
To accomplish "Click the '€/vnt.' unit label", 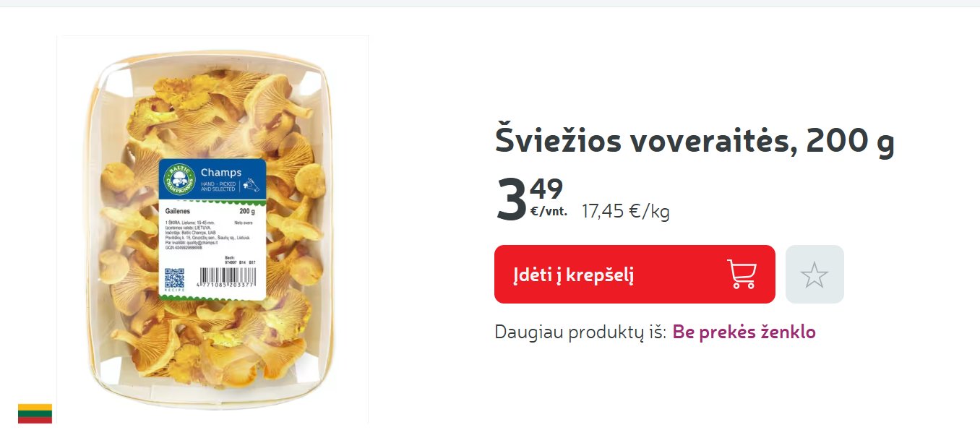I will coord(549,212).
